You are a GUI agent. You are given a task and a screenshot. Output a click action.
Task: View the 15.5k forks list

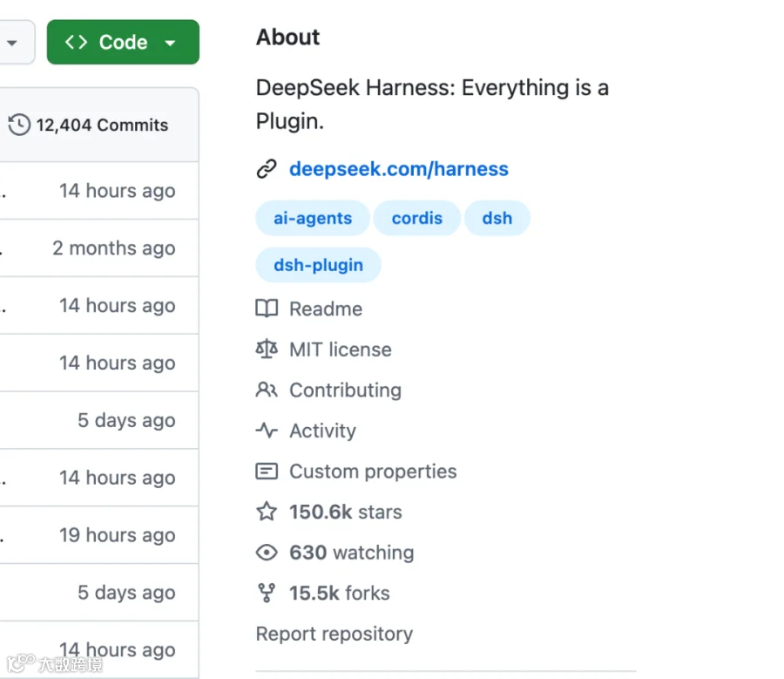[x=340, y=593]
